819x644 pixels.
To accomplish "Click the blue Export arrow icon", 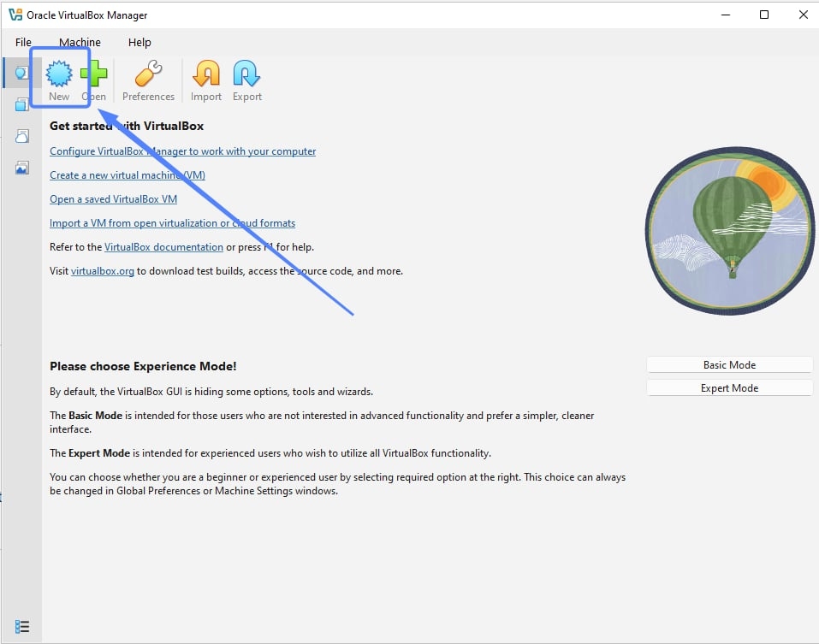I will tap(247, 74).
